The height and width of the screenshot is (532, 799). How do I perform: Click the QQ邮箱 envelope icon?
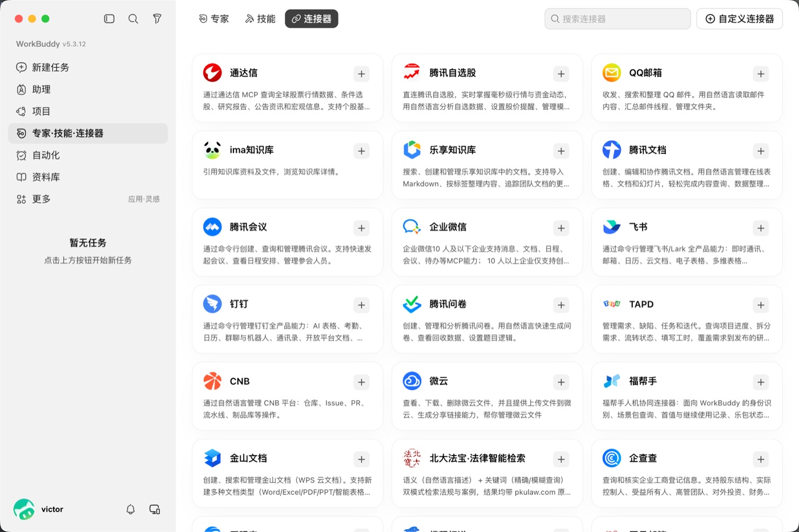[612, 72]
